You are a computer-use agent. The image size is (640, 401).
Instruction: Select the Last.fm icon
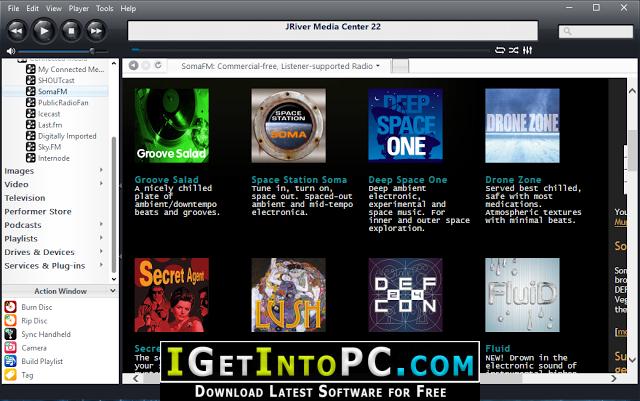(x=31, y=125)
